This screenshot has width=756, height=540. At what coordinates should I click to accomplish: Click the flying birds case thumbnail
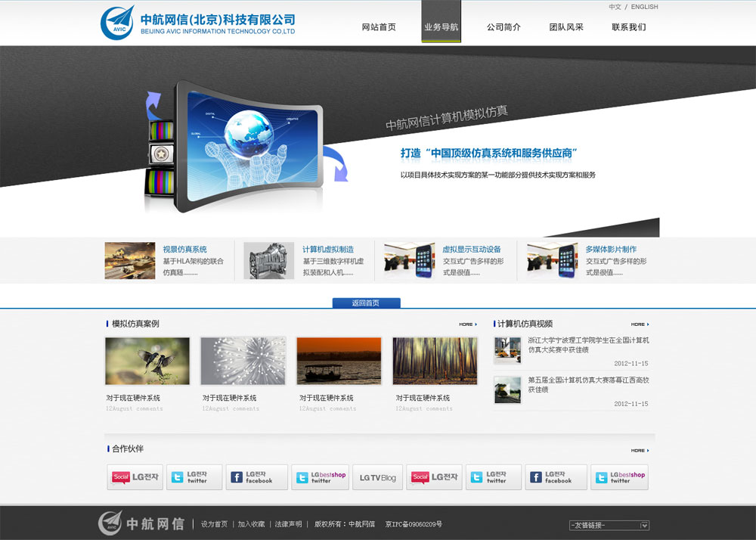point(147,361)
